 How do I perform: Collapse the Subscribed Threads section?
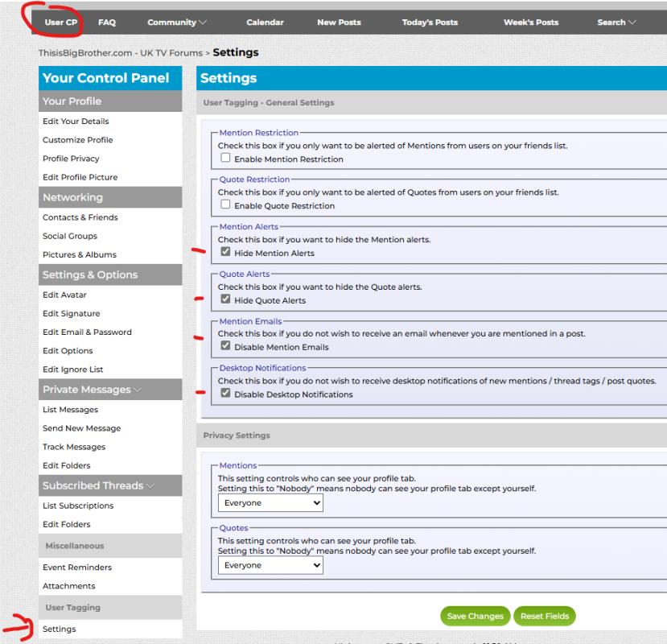149,486
